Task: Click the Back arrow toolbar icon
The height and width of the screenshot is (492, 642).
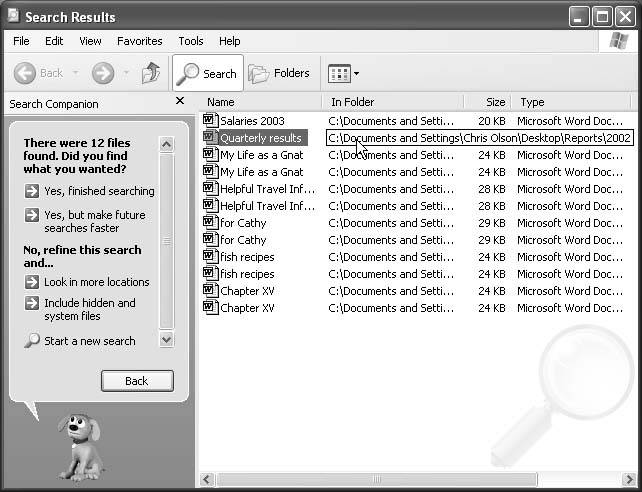Action: (x=26, y=73)
